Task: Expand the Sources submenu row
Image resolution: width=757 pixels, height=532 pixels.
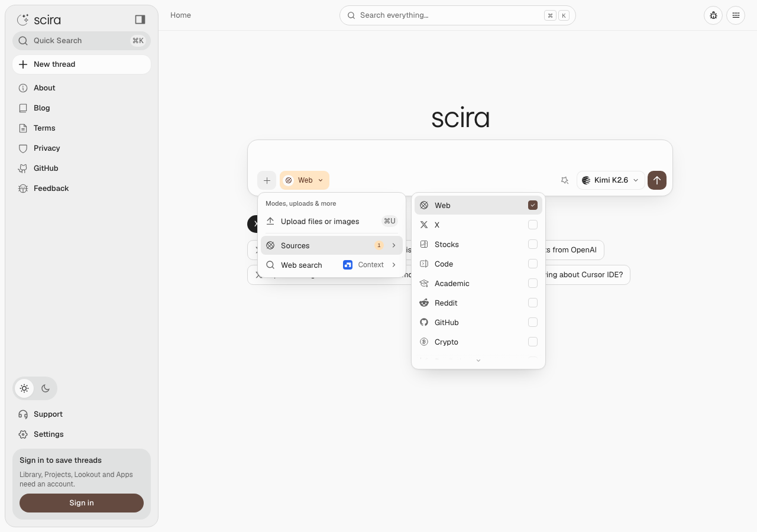Action: pyautogui.click(x=332, y=245)
